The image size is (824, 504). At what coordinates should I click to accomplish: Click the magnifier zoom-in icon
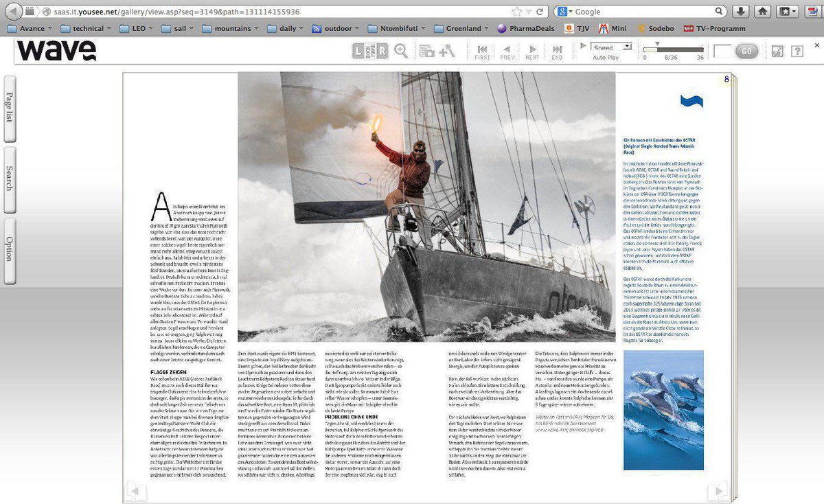coord(401,50)
